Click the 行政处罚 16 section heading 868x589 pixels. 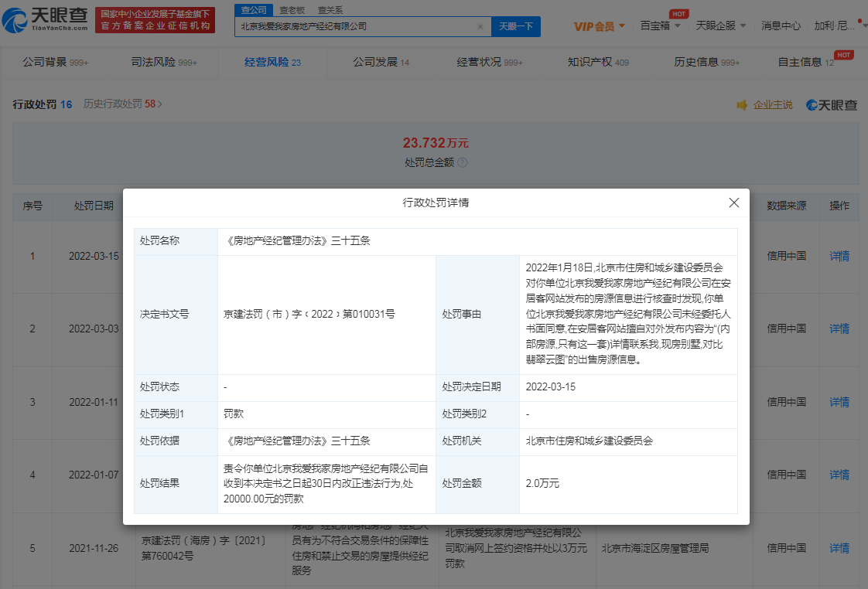tap(42, 104)
